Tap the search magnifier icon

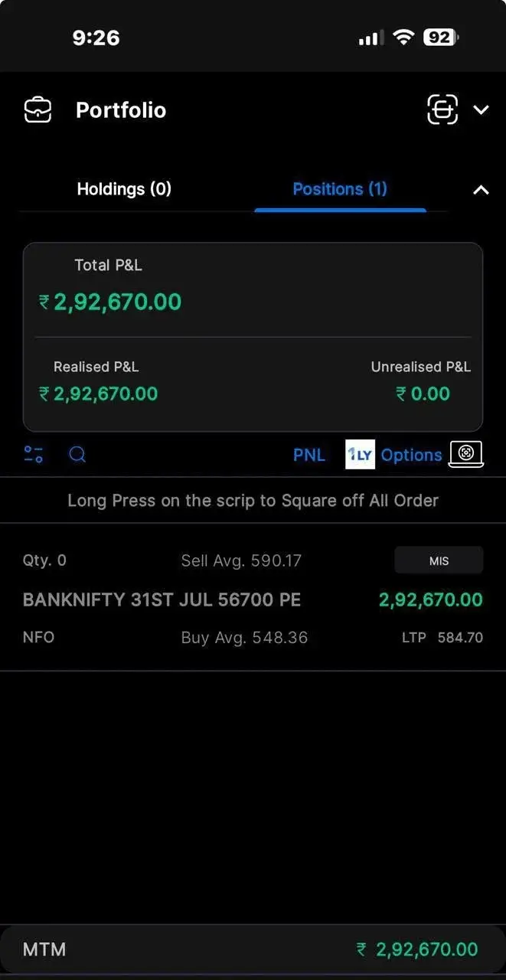tap(77, 455)
